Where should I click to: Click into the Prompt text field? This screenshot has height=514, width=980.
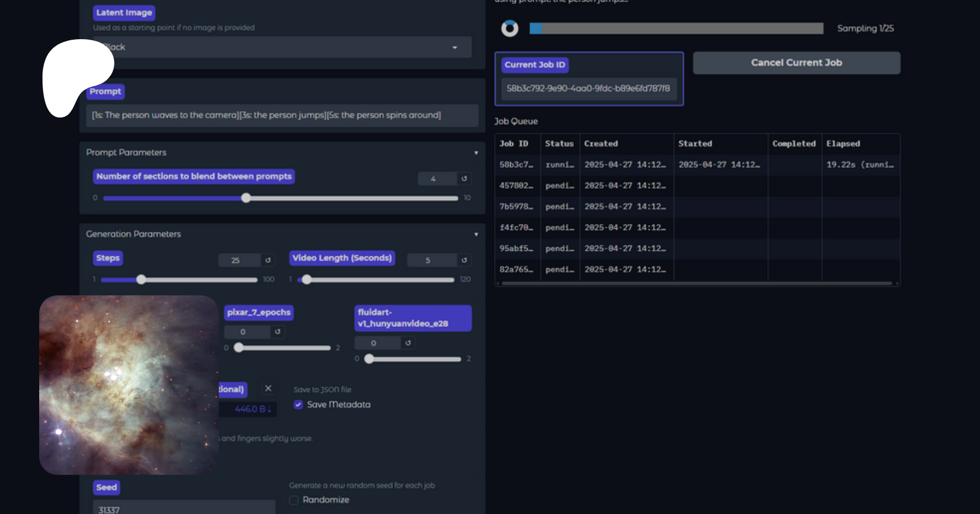click(x=282, y=115)
